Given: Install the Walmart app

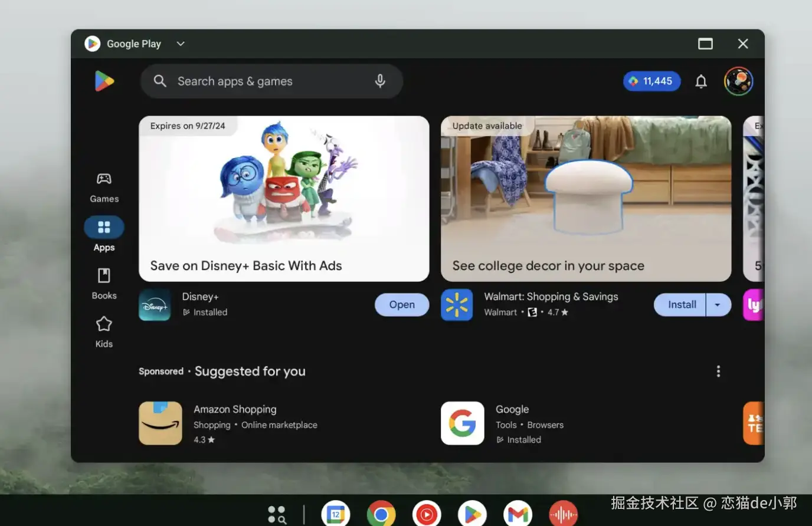Looking at the screenshot, I should coord(680,305).
